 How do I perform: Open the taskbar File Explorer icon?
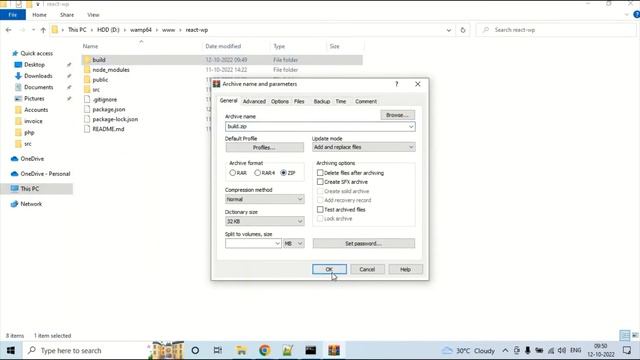pos(241,350)
